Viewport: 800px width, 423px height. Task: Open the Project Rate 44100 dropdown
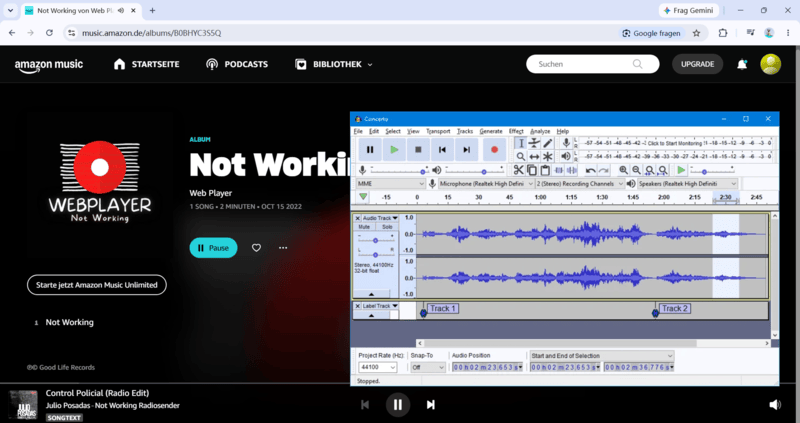point(378,367)
